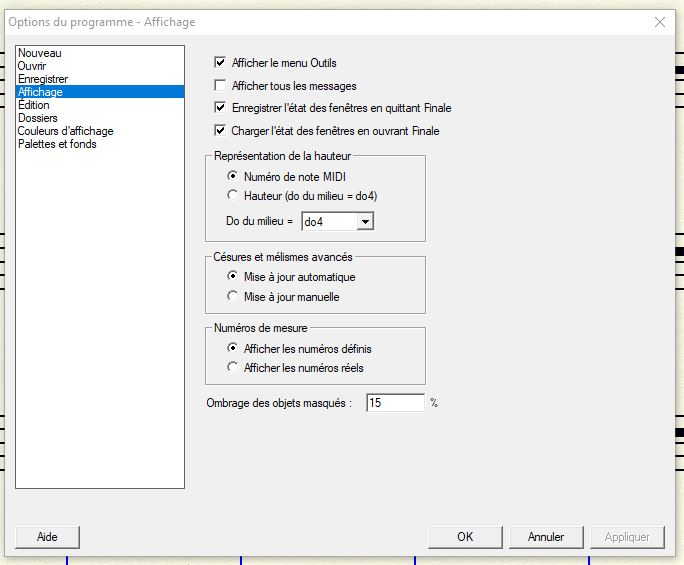684x565 pixels.
Task: Toggle Charger l'état des fenêtres en ouvrant
Action: pos(221,131)
